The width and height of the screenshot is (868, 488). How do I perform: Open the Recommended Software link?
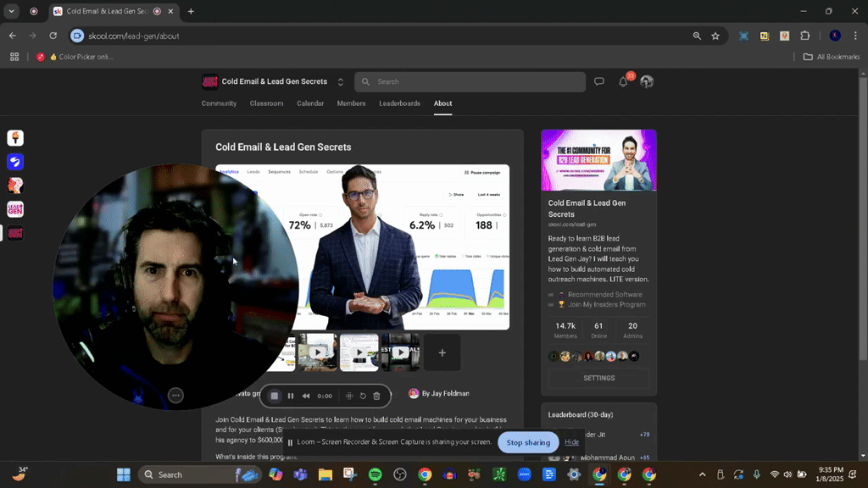coord(605,294)
